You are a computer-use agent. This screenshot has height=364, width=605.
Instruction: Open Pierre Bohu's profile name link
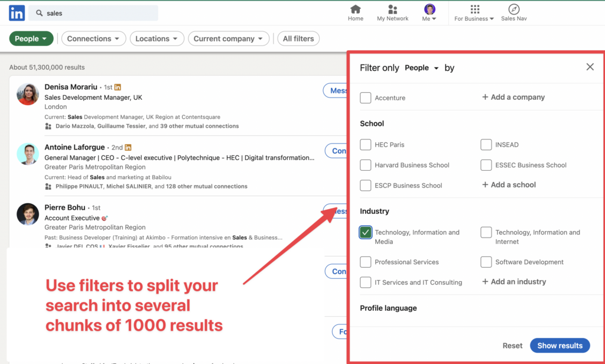point(65,207)
